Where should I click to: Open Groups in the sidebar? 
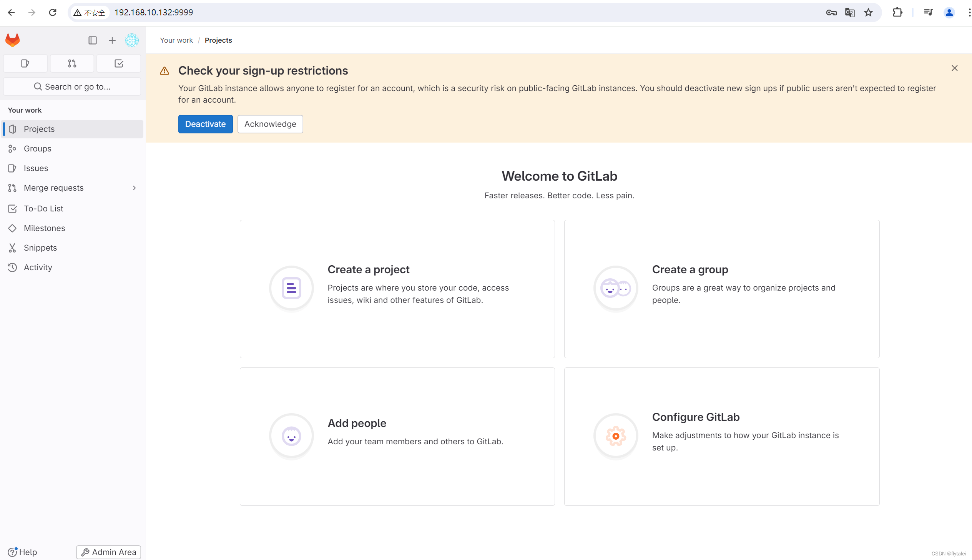73,148
